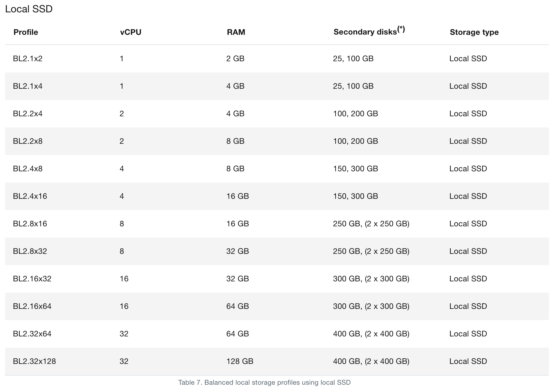Click 400 GB disks cell for BL2.32x64
This screenshot has height=392, width=555.
(371, 334)
